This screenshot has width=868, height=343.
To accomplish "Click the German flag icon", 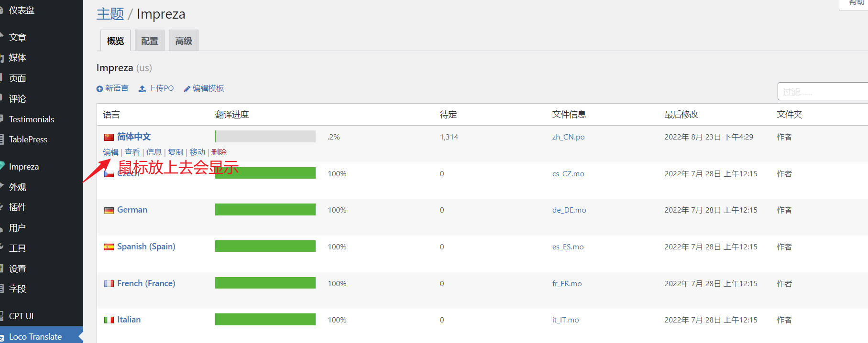I will 109,210.
